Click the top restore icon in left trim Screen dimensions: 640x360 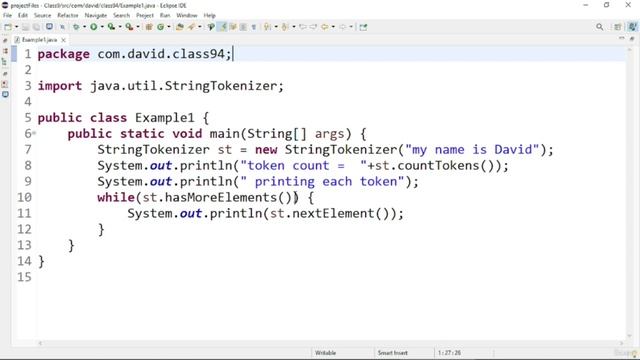[x=5, y=40]
